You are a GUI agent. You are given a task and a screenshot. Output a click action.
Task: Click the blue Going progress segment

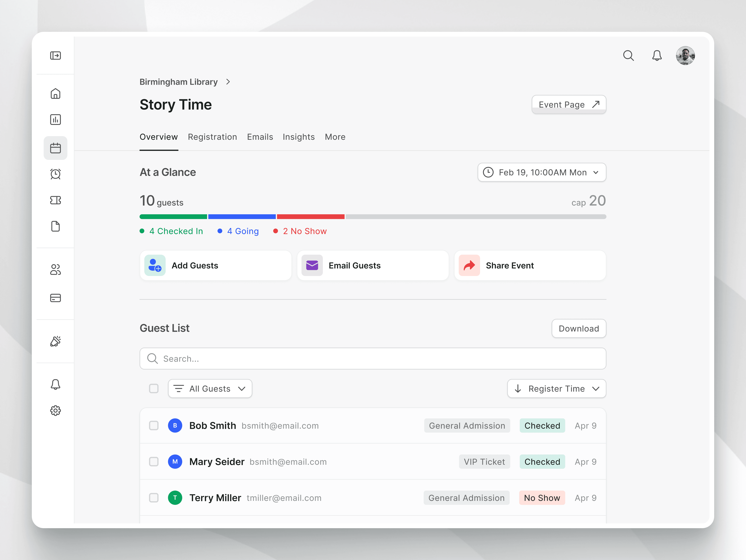pos(242,217)
